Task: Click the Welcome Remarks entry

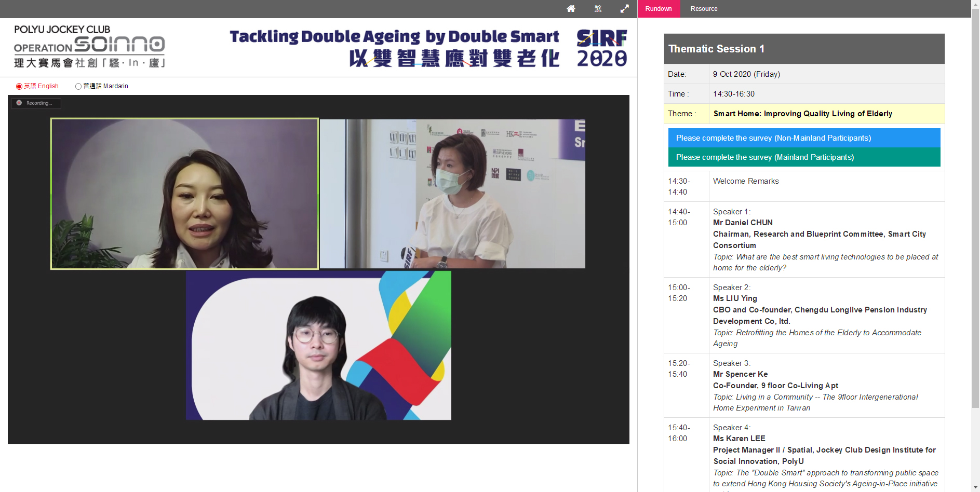Action: [x=746, y=181]
